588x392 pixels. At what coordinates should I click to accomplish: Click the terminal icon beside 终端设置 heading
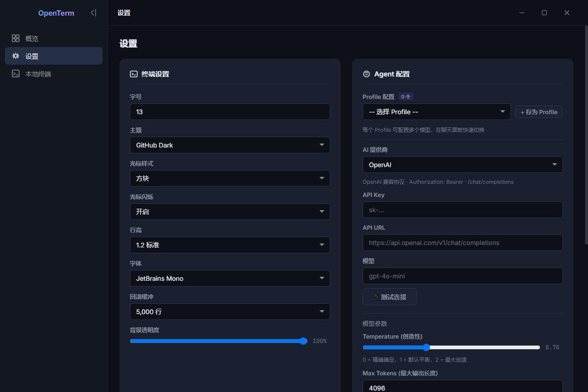[133, 74]
